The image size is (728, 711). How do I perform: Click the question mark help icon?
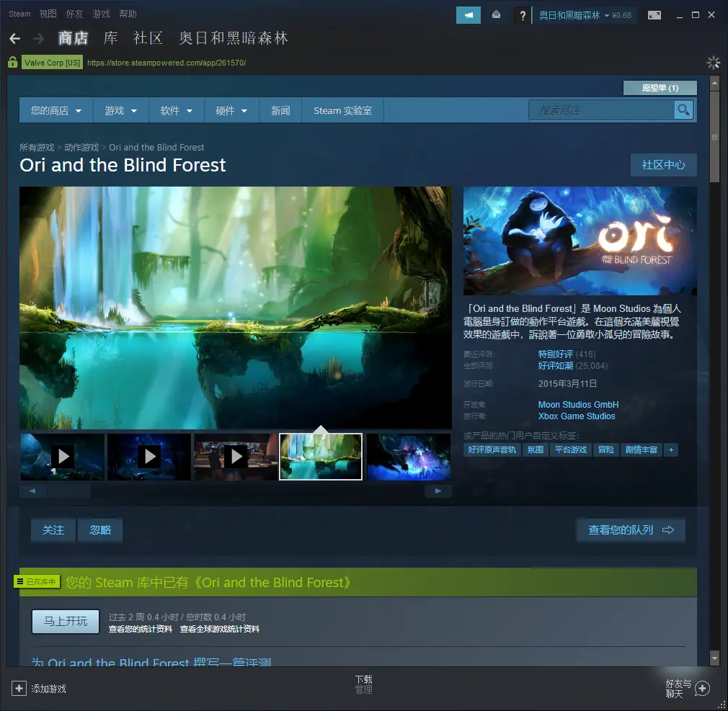[x=523, y=15]
